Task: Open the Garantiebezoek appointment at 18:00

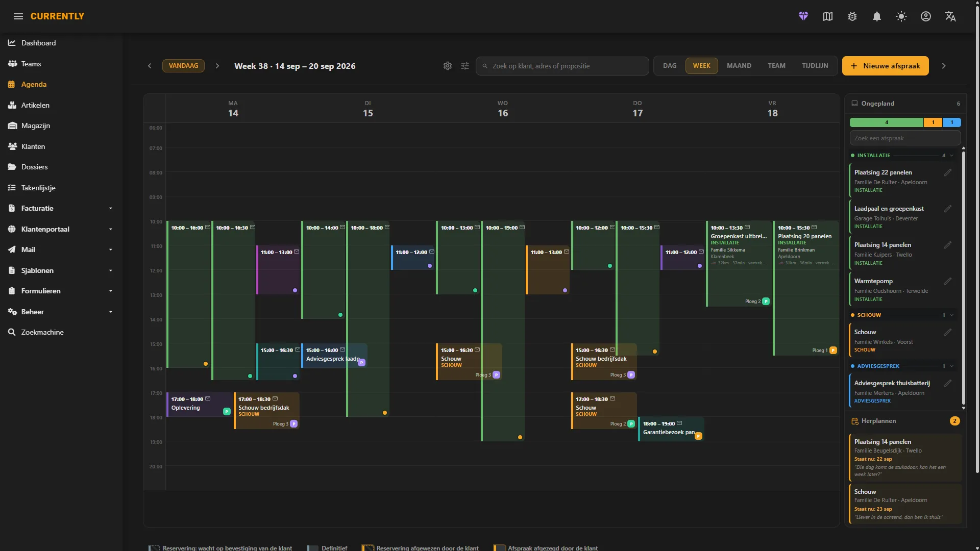Action: 671,429
